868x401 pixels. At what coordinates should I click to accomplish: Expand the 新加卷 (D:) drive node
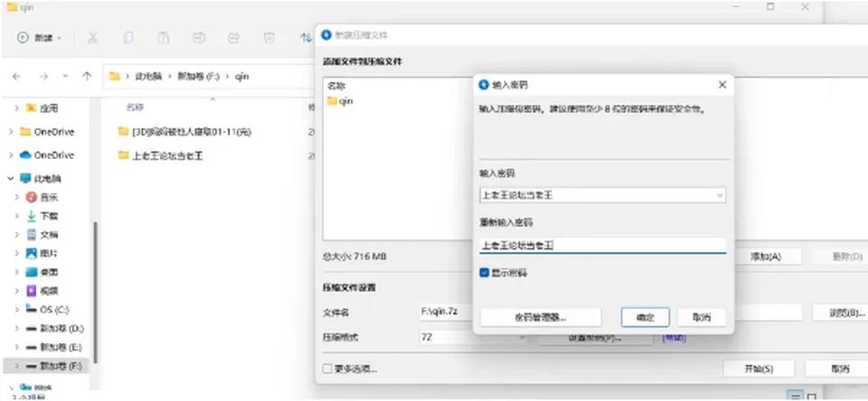[x=17, y=329]
